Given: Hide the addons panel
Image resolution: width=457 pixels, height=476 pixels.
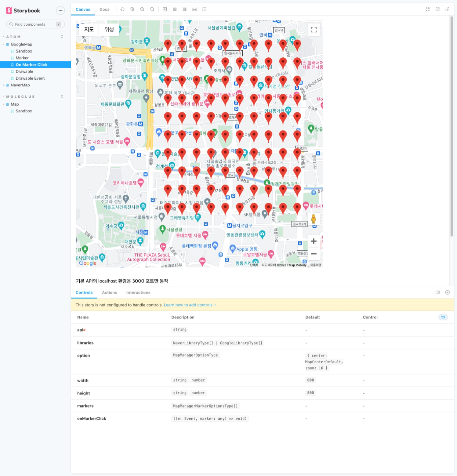Looking at the screenshot, I should pos(447,292).
